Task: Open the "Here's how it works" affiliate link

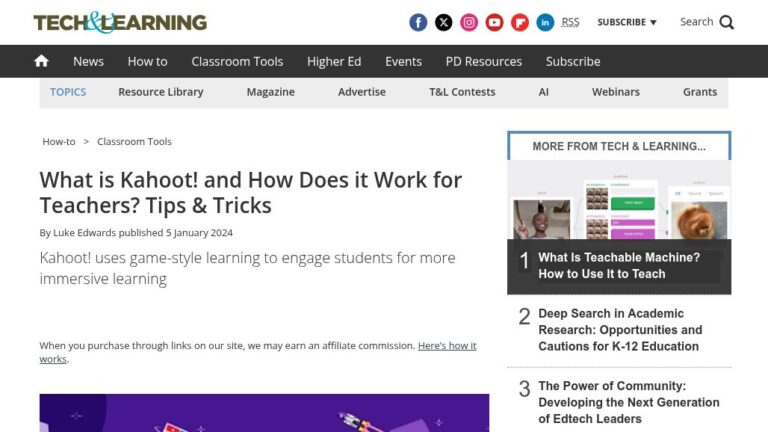Action: coord(258,352)
